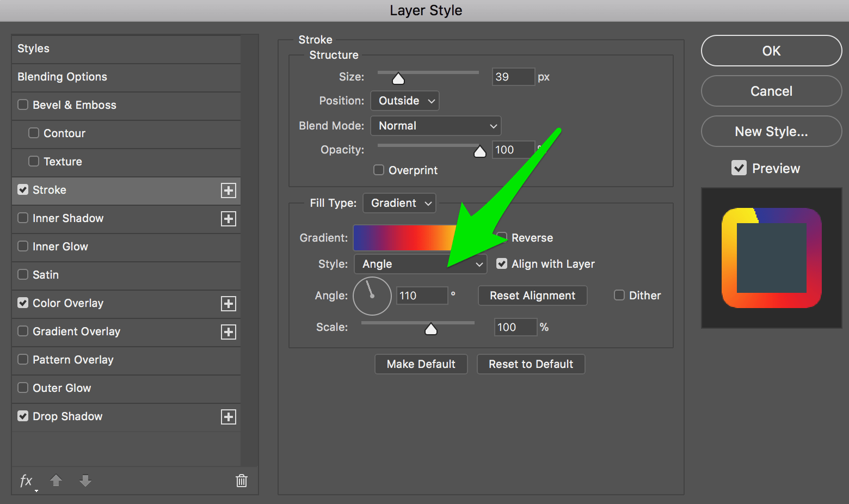The height and width of the screenshot is (504, 849).
Task: Click the Gradient color bar swatch
Action: pyautogui.click(x=405, y=238)
